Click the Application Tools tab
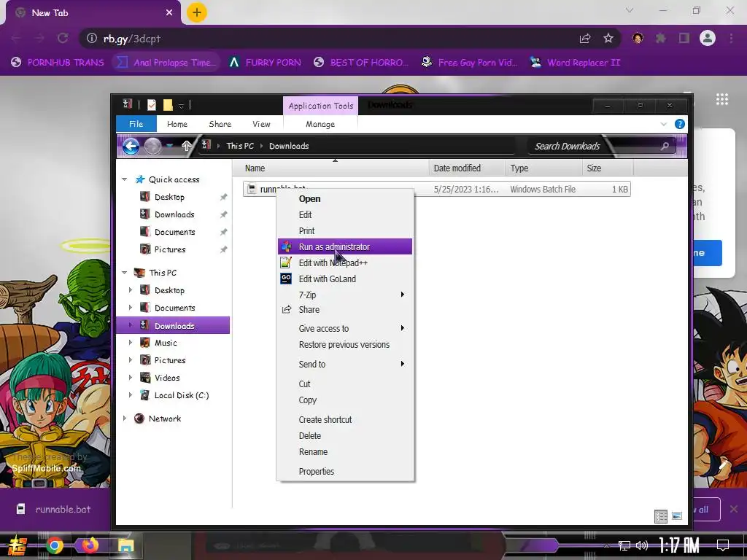The width and height of the screenshot is (747, 560). point(321,106)
